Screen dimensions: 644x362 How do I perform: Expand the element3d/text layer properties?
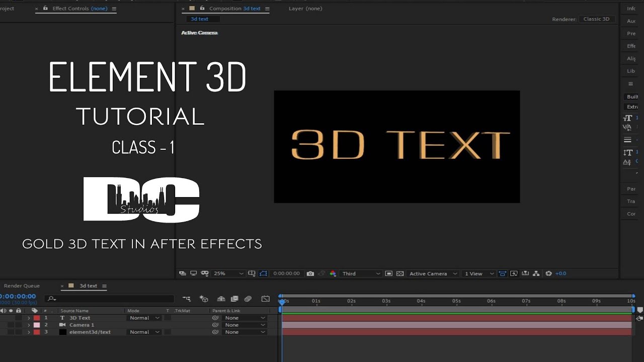29,332
